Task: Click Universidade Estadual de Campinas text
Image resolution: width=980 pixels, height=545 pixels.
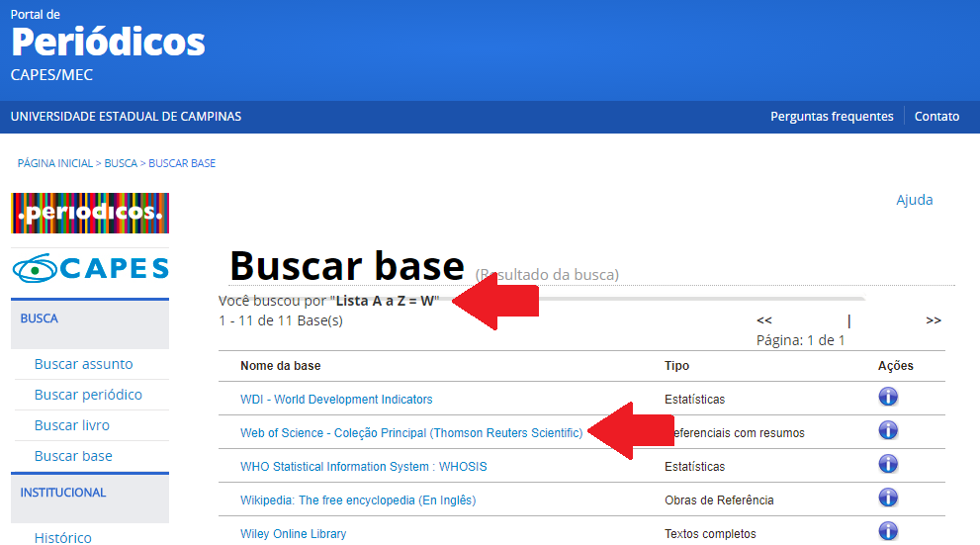Action: [126, 117]
